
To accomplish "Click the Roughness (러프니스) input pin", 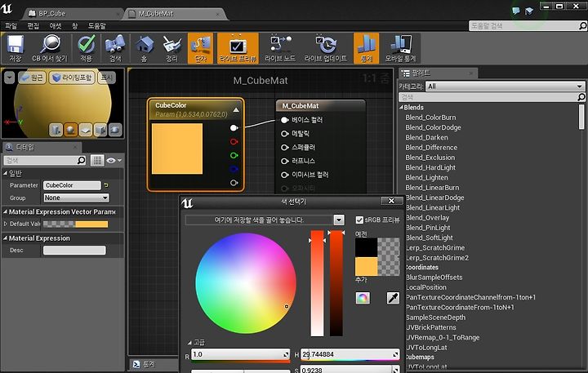I will (x=285, y=161).
